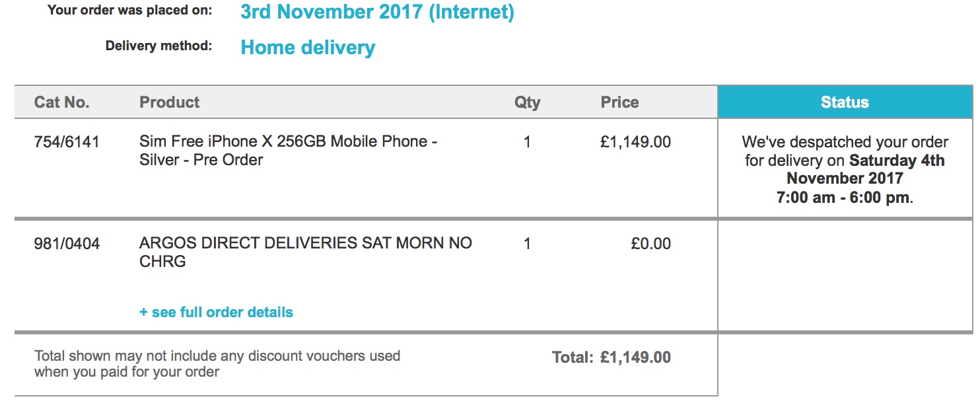
Task: Expand the see full order details link
Action: (216, 312)
